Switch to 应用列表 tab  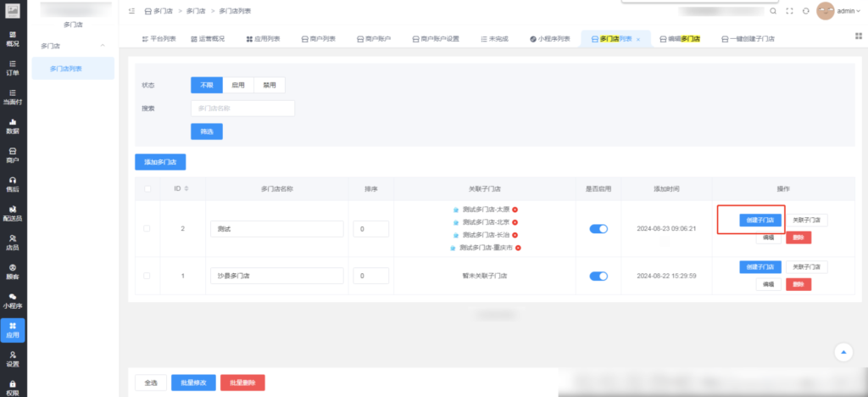click(263, 39)
